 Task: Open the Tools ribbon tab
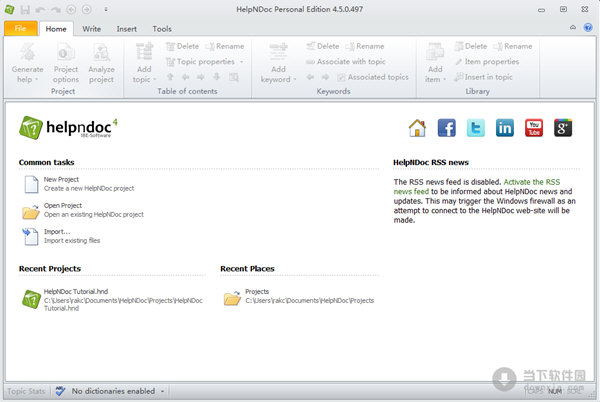[x=162, y=29]
